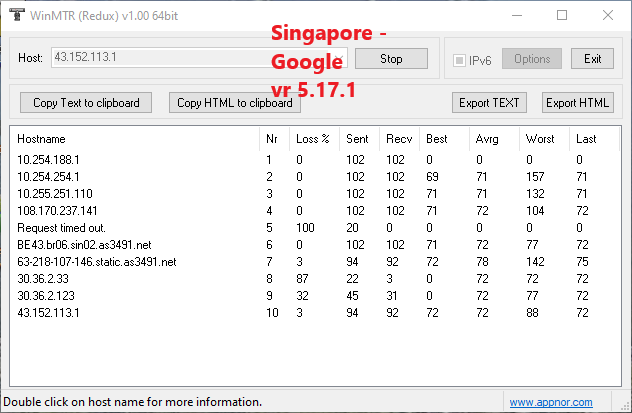The height and width of the screenshot is (413, 632).
Task: Minimize the WinMTR window
Action: [517, 15]
